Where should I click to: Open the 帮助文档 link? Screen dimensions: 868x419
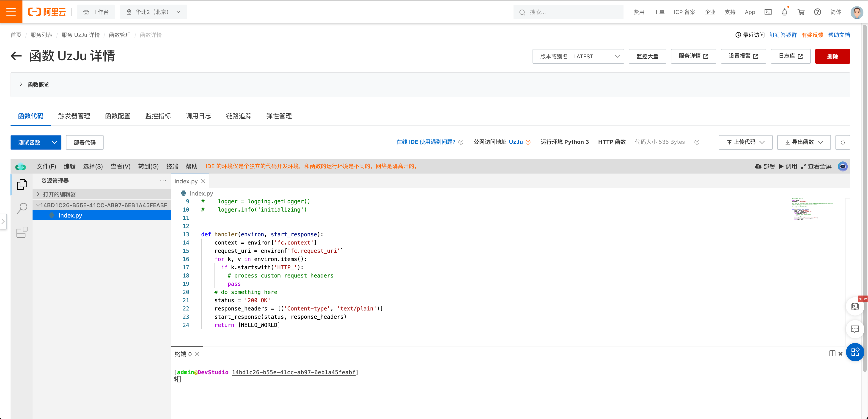click(839, 35)
